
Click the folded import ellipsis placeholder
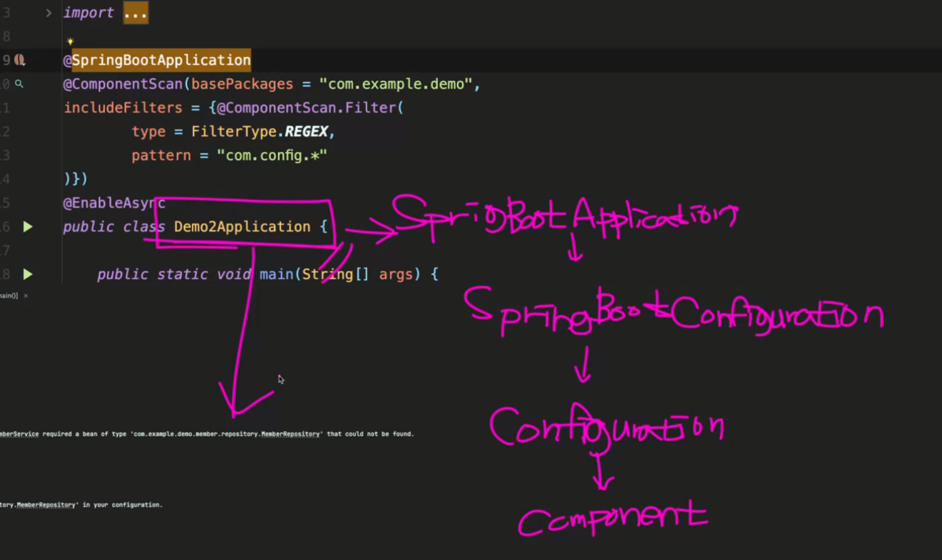point(136,14)
